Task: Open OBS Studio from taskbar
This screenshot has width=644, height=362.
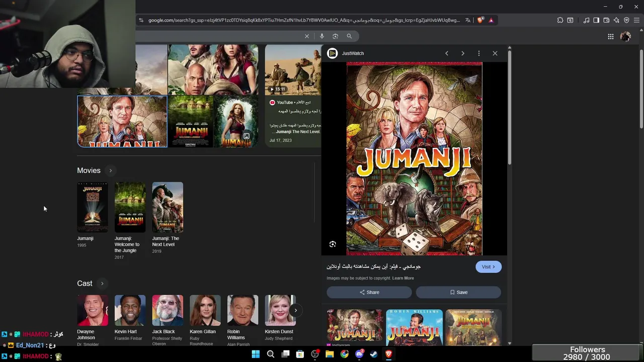Action: coord(315,354)
